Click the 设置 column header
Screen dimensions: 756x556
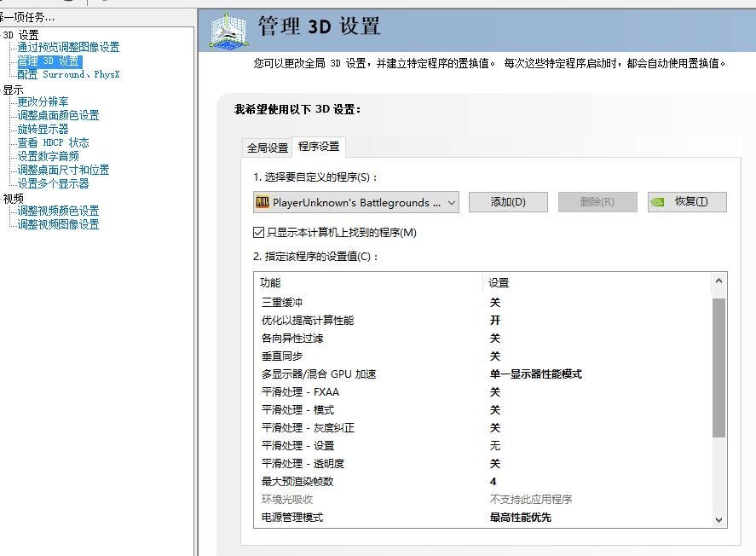point(499,282)
